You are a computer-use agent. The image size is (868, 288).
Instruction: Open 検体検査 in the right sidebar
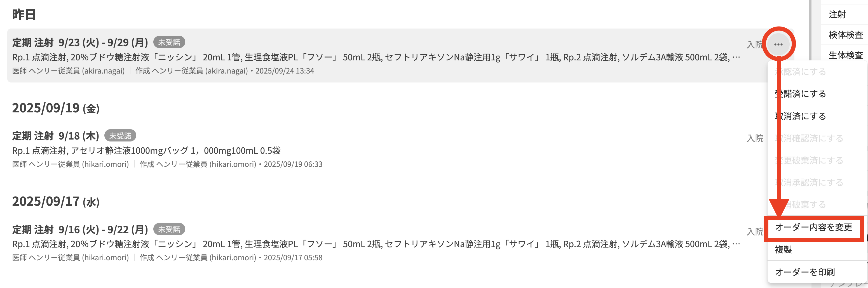[x=845, y=35]
